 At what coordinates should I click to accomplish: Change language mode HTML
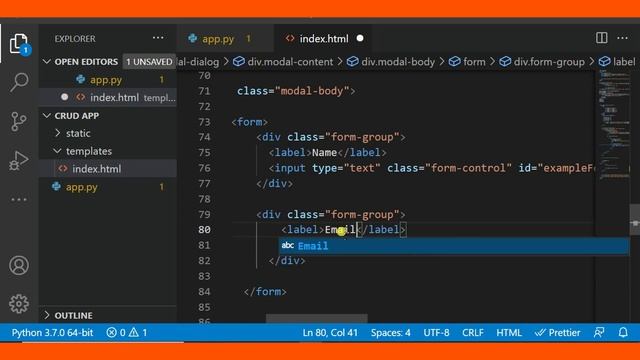tap(509, 333)
